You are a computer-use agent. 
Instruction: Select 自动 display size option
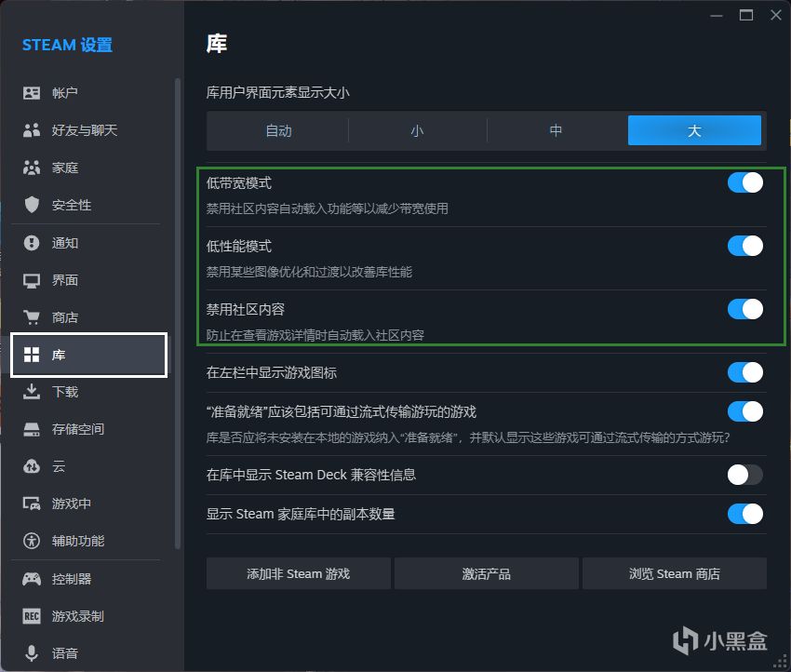(278, 130)
